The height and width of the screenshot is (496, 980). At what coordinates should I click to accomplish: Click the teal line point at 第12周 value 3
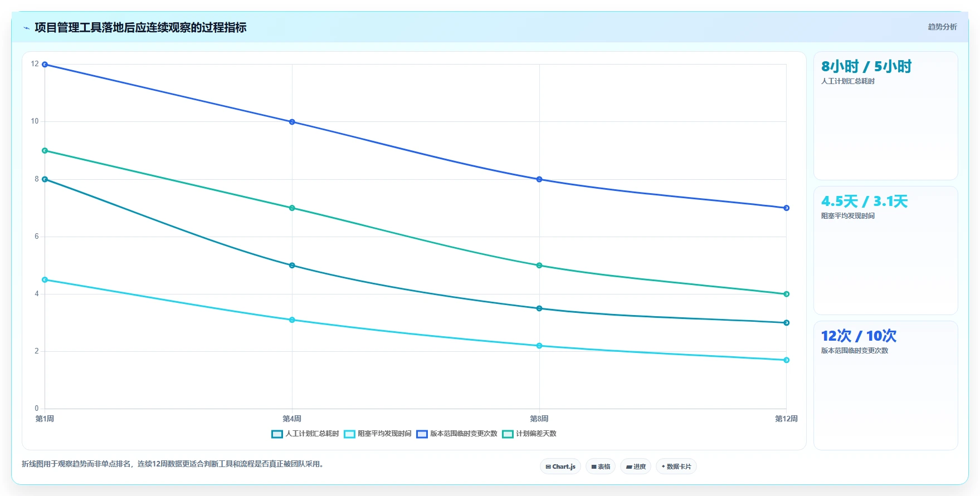click(787, 323)
